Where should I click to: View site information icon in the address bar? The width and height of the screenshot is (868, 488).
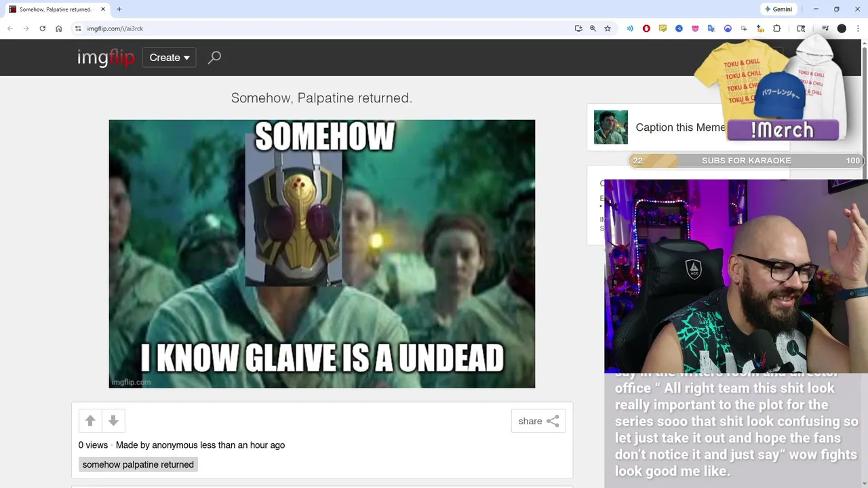(78, 28)
